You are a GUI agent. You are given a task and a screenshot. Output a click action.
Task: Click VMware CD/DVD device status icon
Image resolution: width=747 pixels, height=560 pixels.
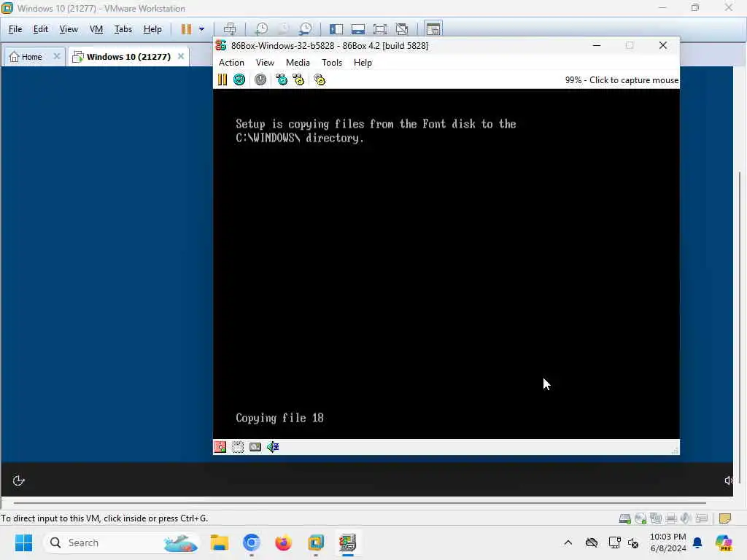tap(640, 518)
